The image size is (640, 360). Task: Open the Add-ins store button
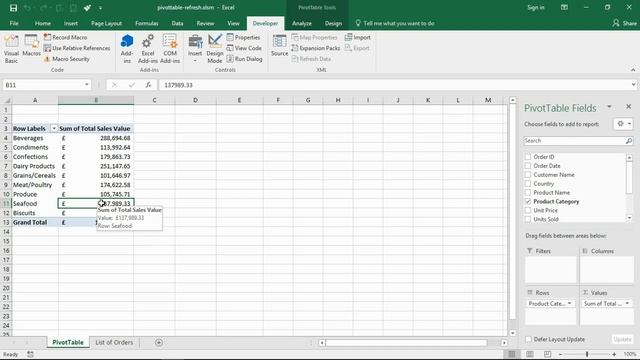pyautogui.click(x=127, y=49)
